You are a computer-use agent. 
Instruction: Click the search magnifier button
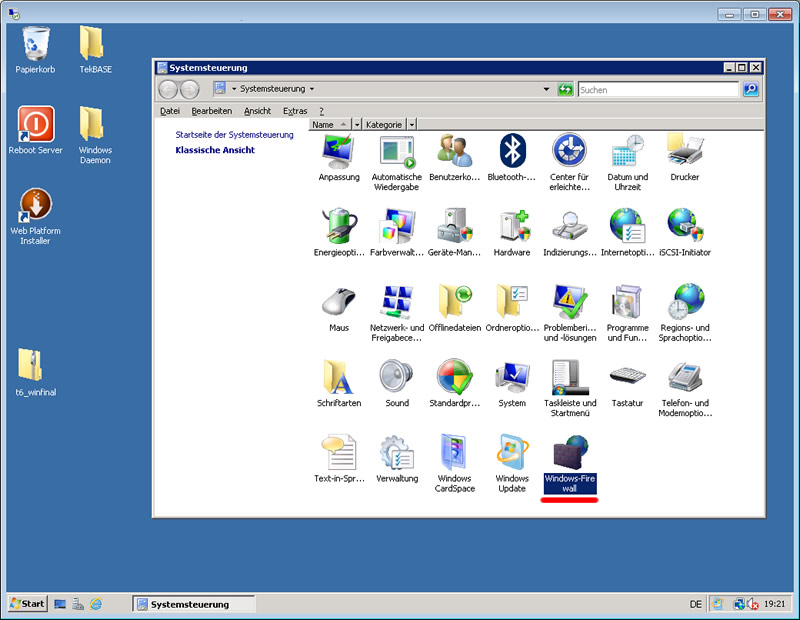click(x=751, y=89)
